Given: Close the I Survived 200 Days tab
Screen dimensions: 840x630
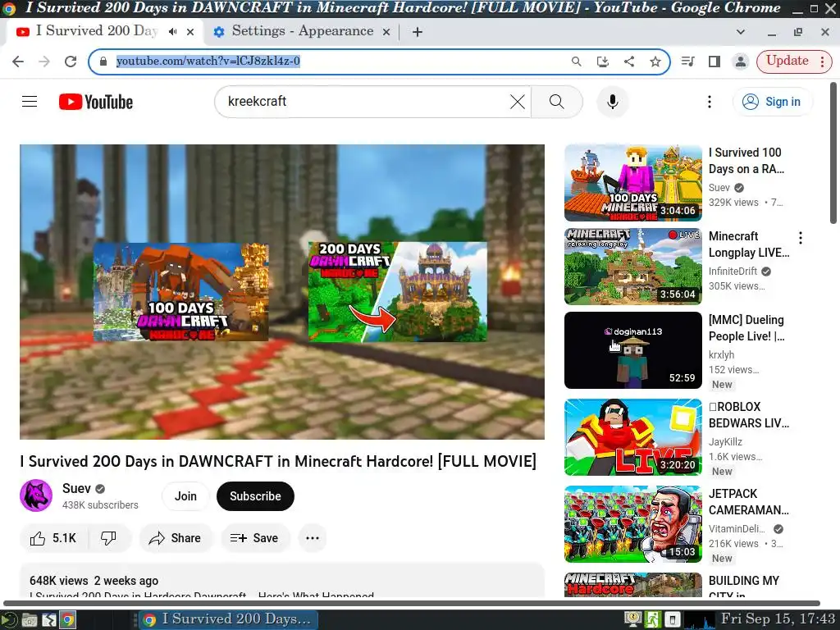Looking at the screenshot, I should click(x=190, y=32).
